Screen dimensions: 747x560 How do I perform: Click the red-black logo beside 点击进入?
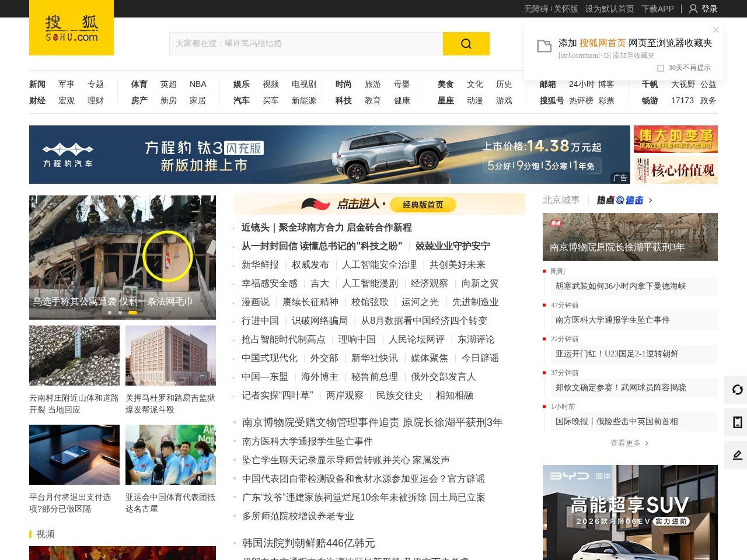pyautogui.click(x=316, y=204)
